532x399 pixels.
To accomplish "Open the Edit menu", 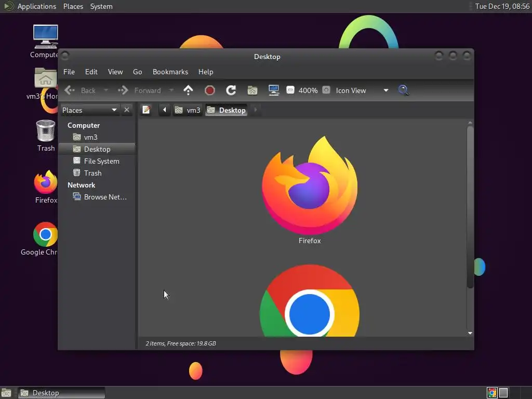I will pyautogui.click(x=91, y=72).
